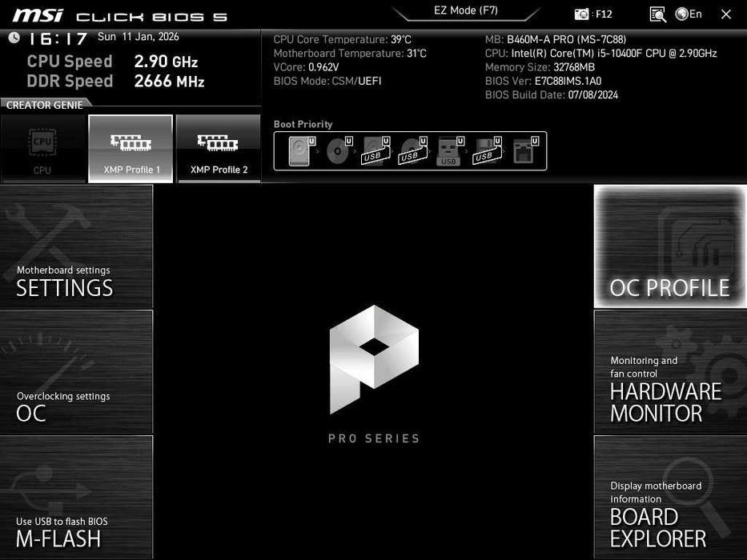
Task: Open HARDWARE MONITOR fan control
Action: [x=670, y=372]
